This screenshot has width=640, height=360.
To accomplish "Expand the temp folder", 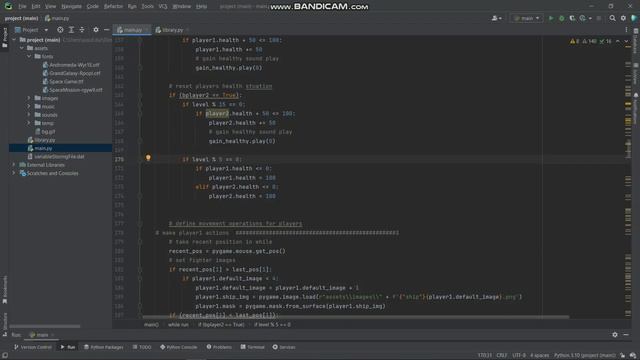I will click(29, 123).
